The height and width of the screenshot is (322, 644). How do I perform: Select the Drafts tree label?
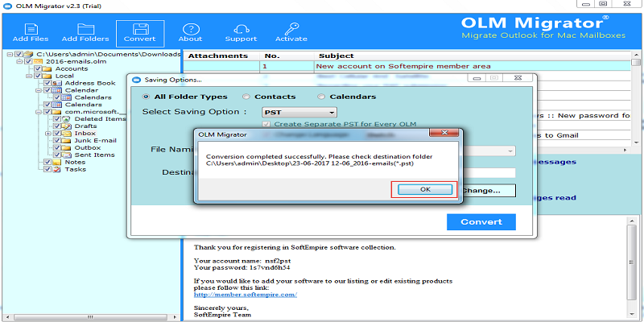[x=85, y=126]
